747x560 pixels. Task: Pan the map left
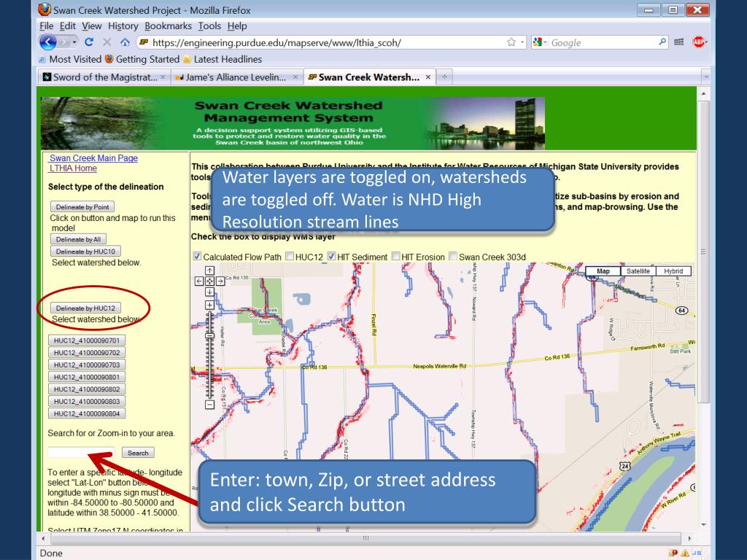coord(199,281)
